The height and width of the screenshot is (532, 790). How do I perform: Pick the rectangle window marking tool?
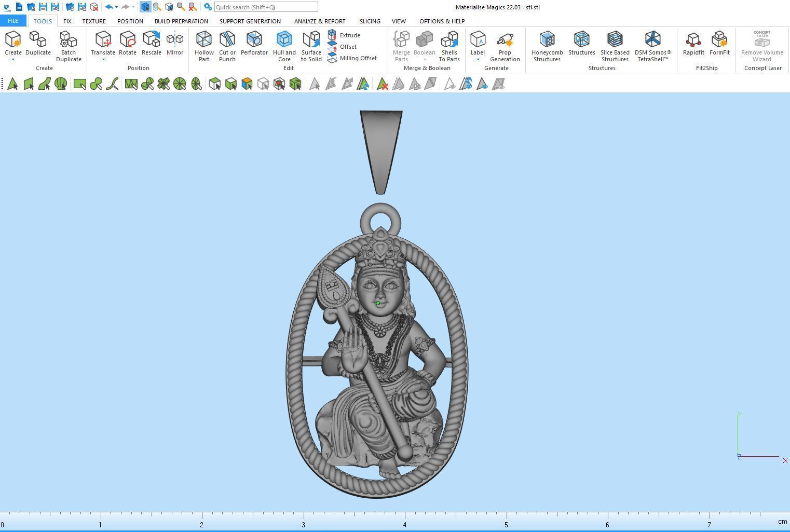point(79,84)
